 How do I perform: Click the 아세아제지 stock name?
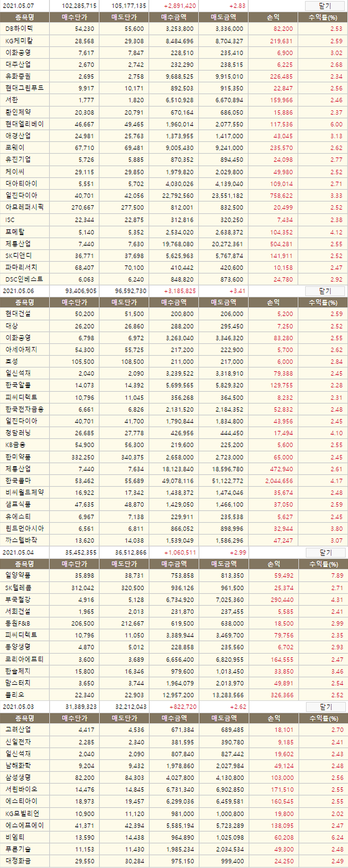pos(21,350)
